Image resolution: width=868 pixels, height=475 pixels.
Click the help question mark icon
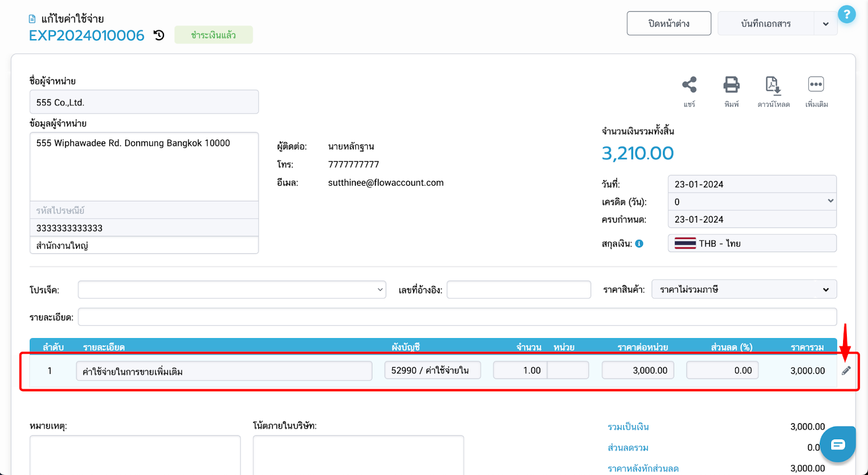846,15
